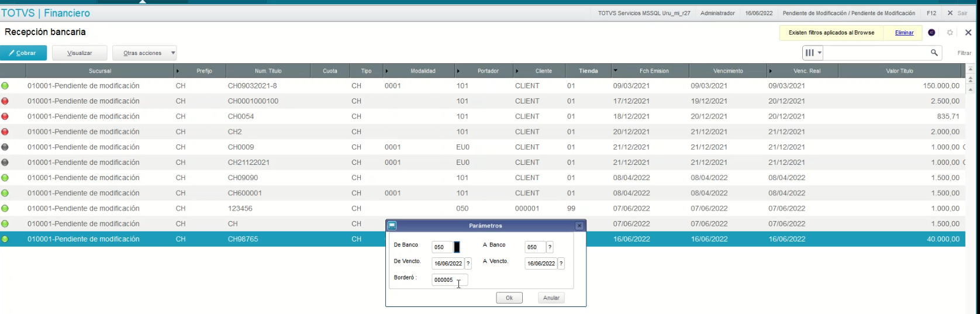980x314 pixels.
Task: Click value 835,71 in Valor Titulo
Action: click(x=948, y=116)
